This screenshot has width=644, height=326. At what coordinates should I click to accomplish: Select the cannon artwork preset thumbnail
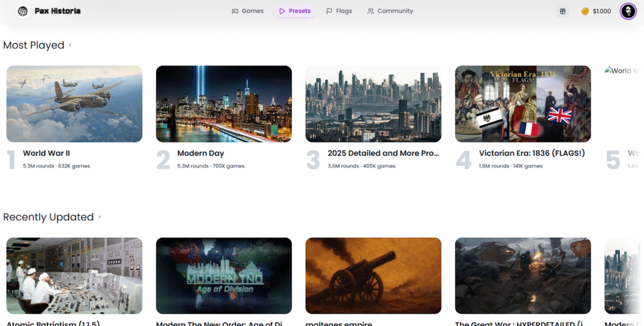click(x=373, y=275)
